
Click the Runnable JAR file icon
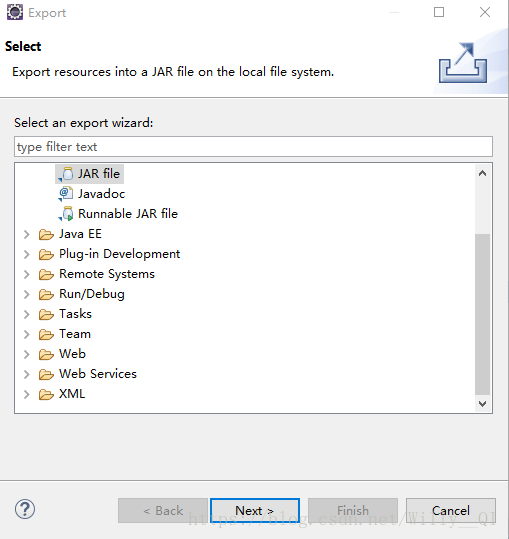click(x=65, y=214)
